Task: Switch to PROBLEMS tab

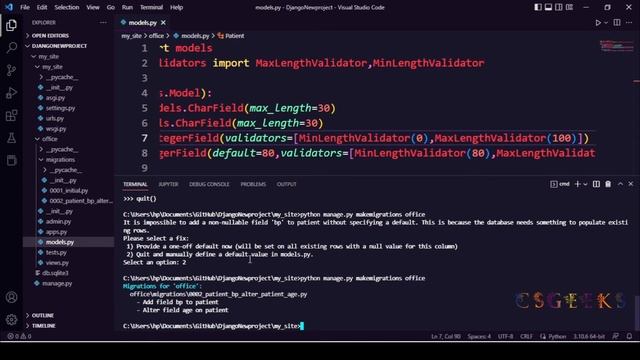Action: (253, 184)
